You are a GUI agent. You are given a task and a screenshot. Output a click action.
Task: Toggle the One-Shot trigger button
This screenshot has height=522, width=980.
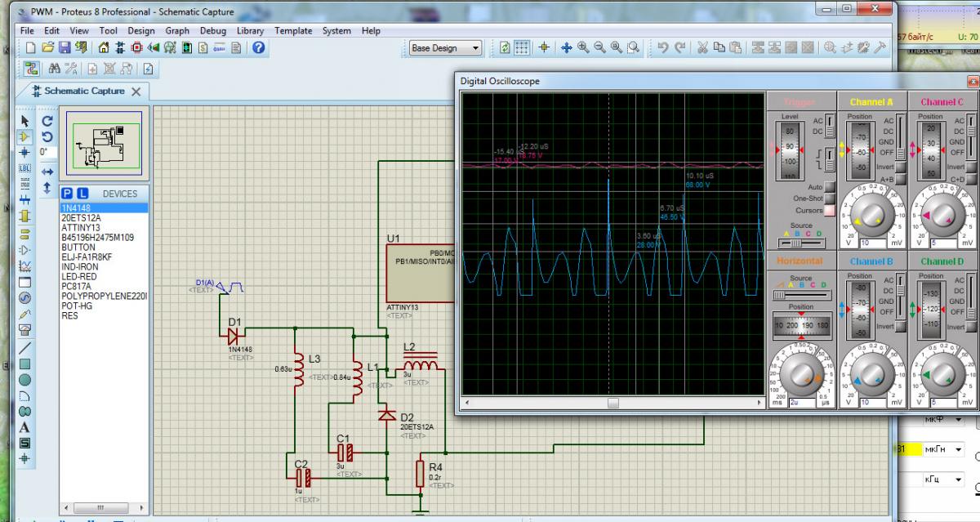click(830, 199)
